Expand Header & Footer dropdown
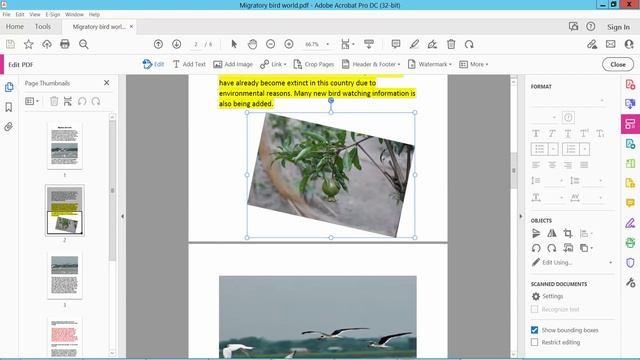This screenshot has height=360, width=640. coord(399,64)
